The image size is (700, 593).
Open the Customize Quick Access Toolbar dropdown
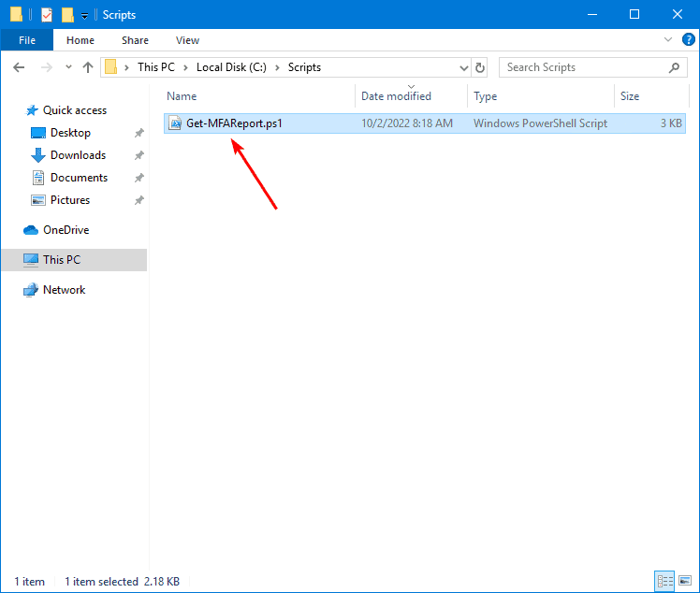pyautogui.click(x=84, y=16)
